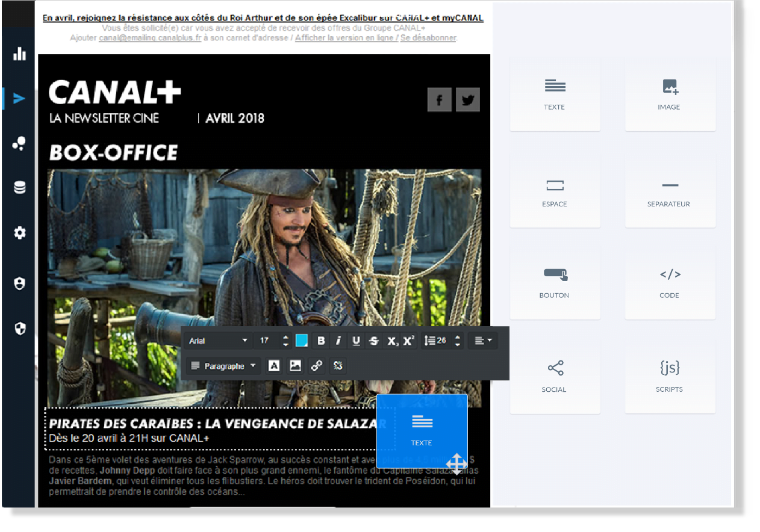Image resolution: width=760 pixels, height=532 pixels.
Task: Click the half-filled shield sidebar icon
Action: click(20, 328)
